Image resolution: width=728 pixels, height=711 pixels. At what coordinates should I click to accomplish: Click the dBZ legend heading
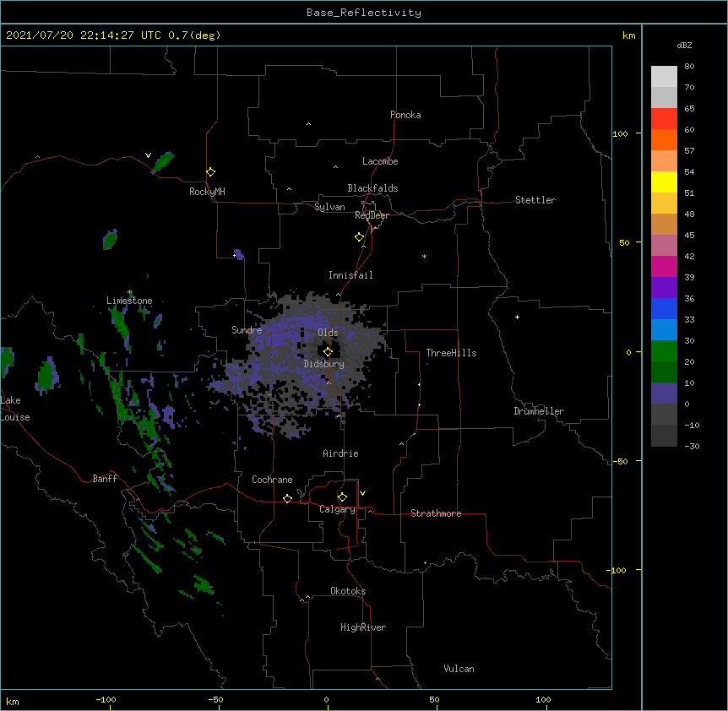[x=684, y=46]
